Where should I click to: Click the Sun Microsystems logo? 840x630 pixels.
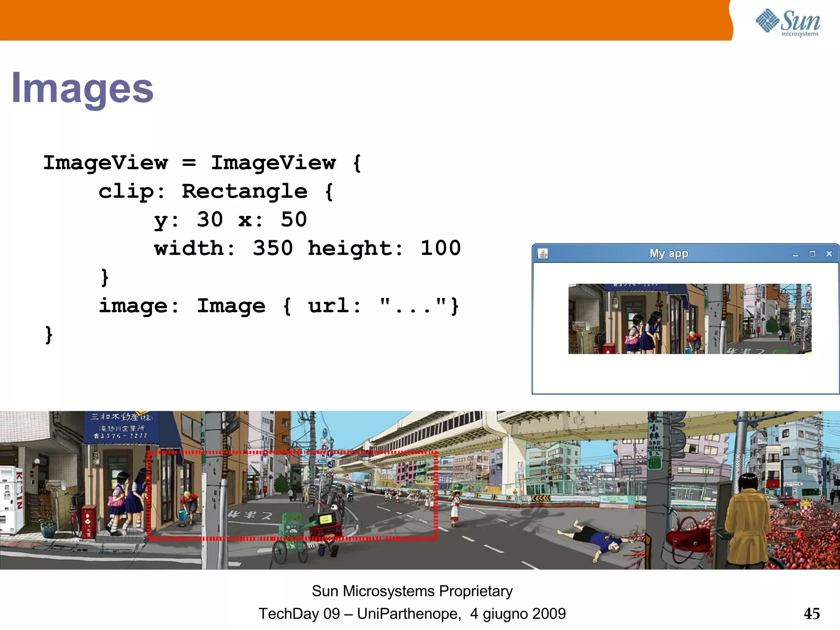tap(788, 23)
